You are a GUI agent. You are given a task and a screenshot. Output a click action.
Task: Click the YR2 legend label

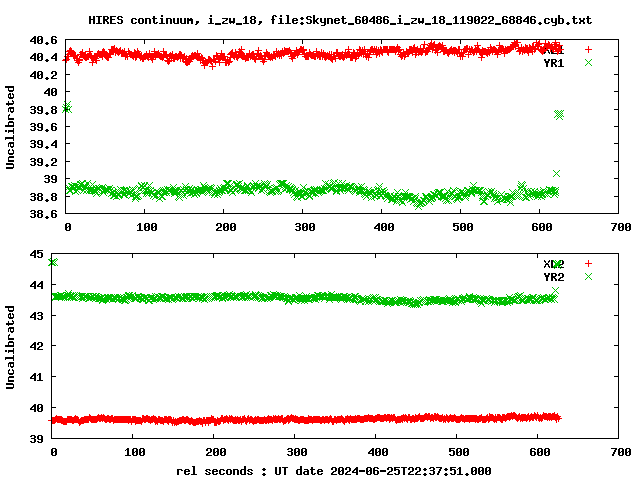(x=553, y=277)
